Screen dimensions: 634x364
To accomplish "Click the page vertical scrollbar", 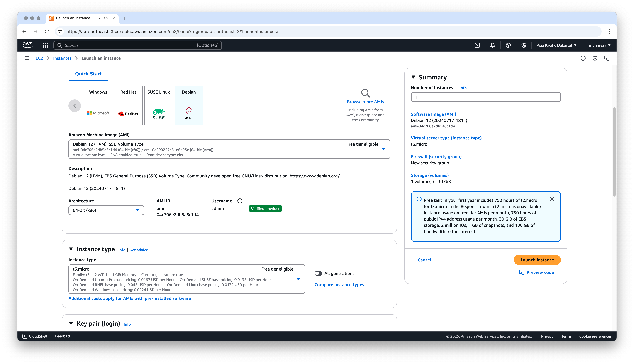I will pos(614,152).
